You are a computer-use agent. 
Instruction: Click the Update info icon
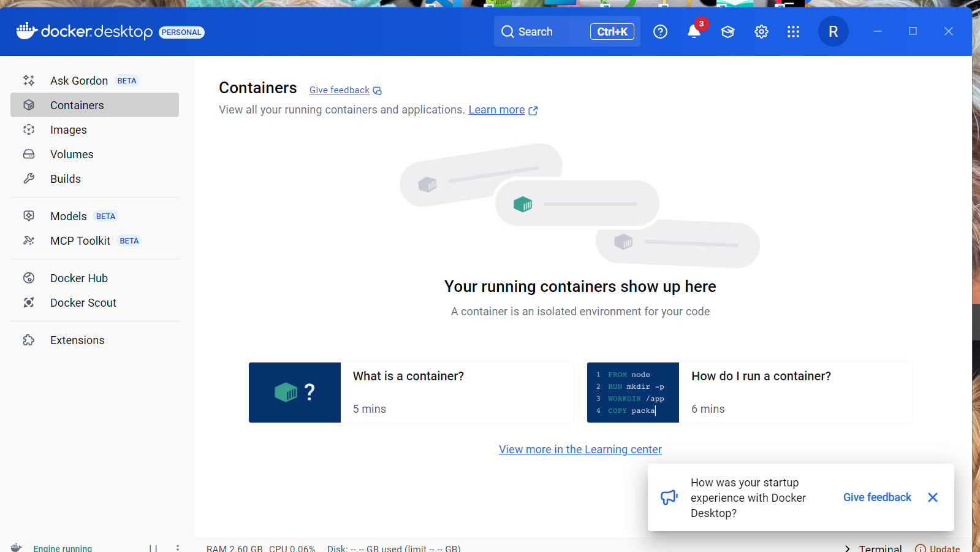coord(920,548)
